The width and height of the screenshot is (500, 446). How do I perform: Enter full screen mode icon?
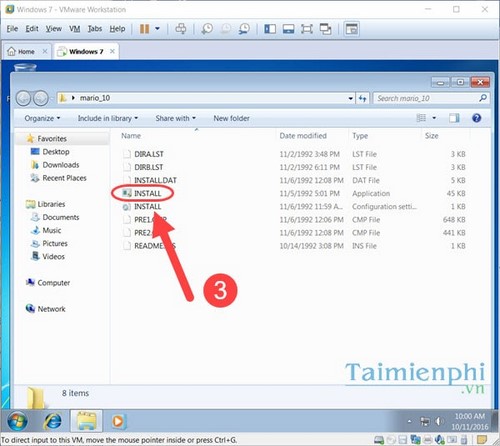coord(307,29)
